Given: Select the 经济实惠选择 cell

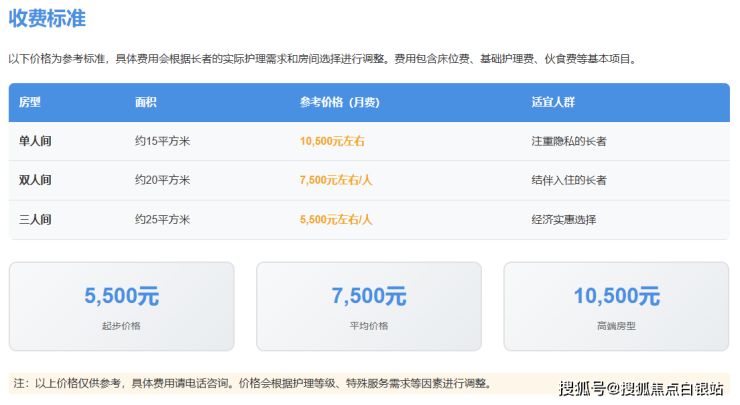Looking at the screenshot, I should 563,219.
